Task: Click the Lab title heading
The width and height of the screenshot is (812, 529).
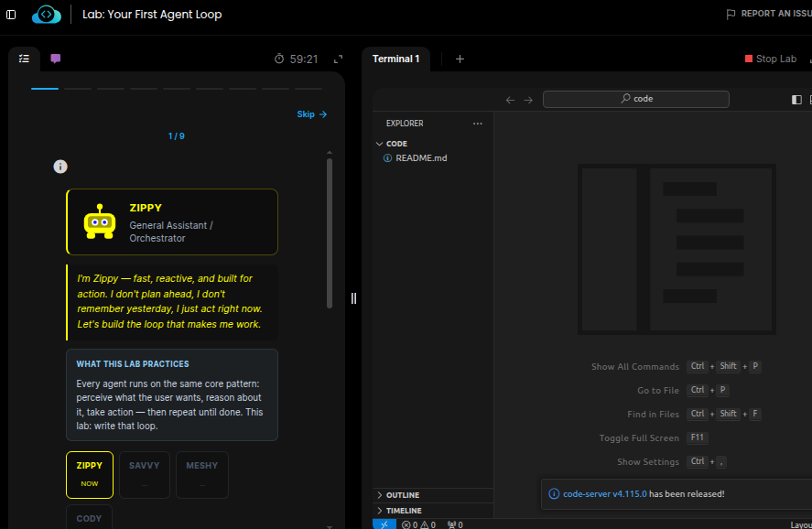Action: [152, 15]
